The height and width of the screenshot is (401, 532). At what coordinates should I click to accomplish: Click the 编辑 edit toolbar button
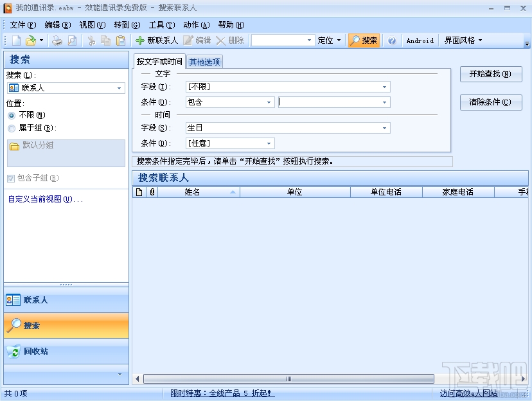[197, 40]
